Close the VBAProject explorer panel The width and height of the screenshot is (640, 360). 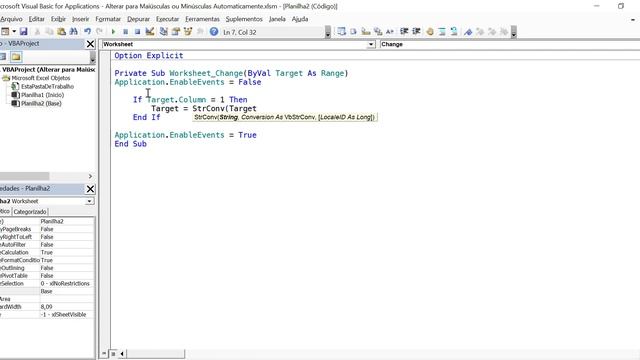(90, 44)
